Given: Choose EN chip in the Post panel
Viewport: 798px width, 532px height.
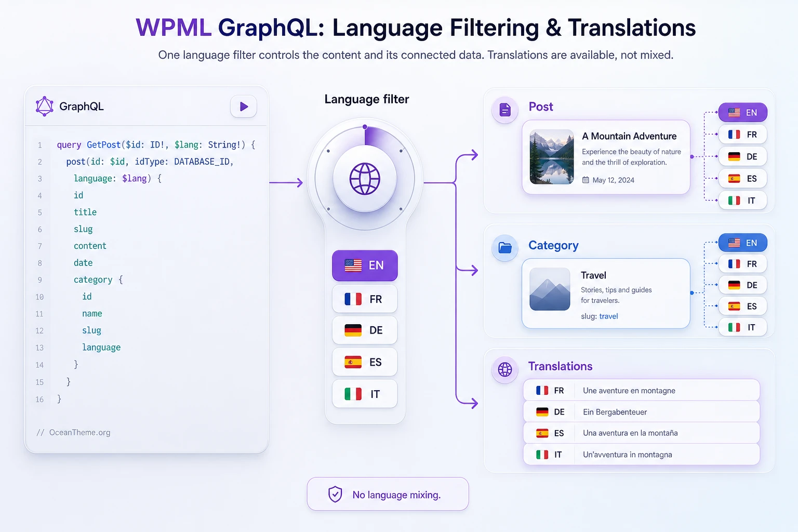Looking at the screenshot, I should (x=742, y=112).
